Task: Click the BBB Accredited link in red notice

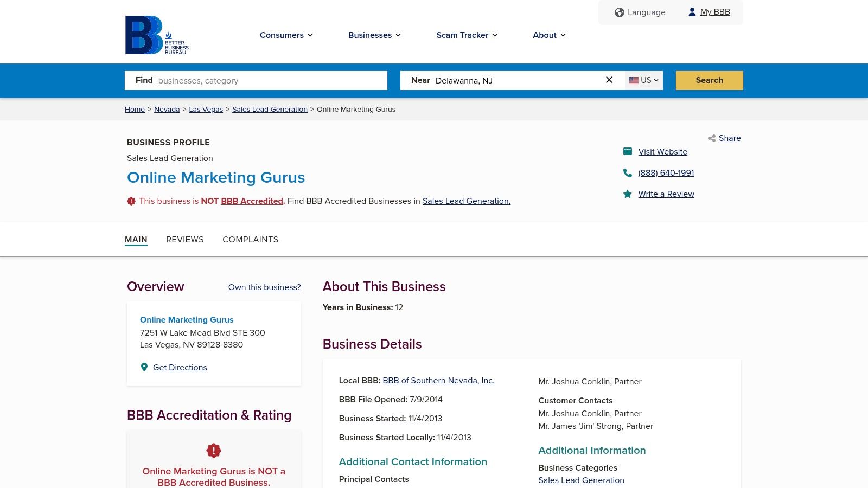Action: pos(252,201)
